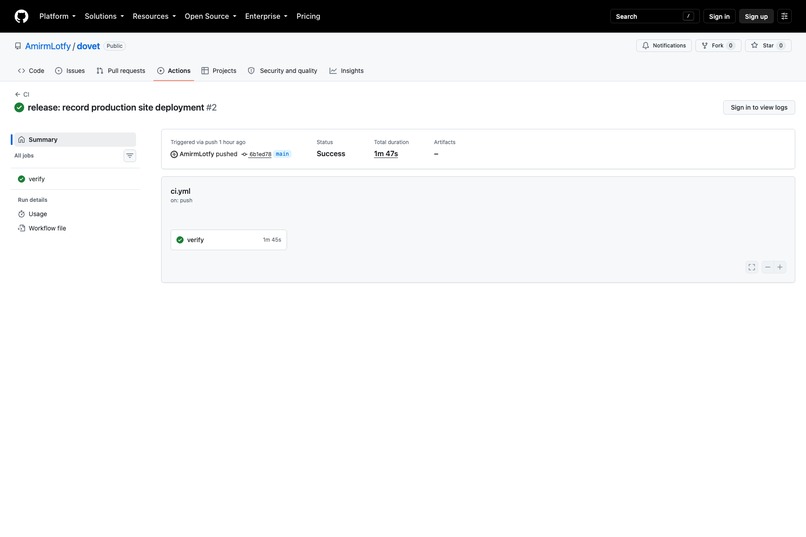
Task: Click the fullscreen graph icon
Action: coord(752,267)
